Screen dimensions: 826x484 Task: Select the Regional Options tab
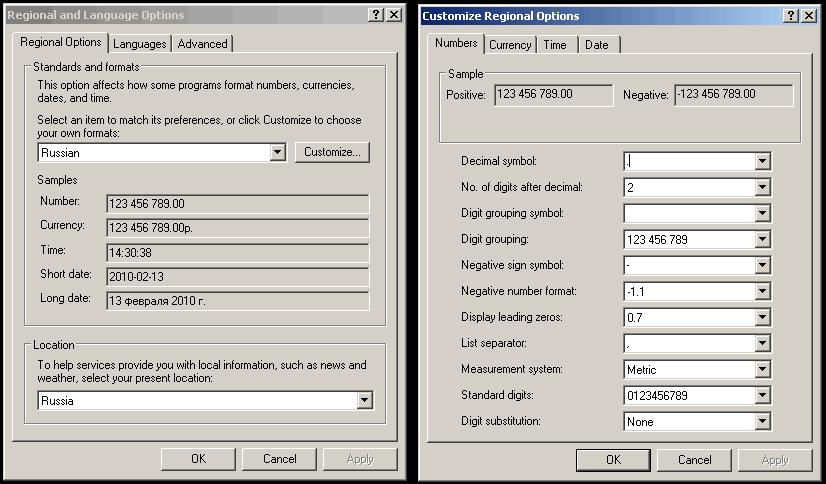(x=61, y=42)
